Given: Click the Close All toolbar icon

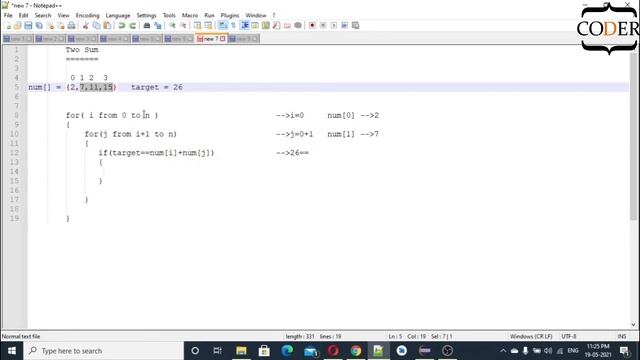Looking at the screenshot, I should (x=61, y=26).
